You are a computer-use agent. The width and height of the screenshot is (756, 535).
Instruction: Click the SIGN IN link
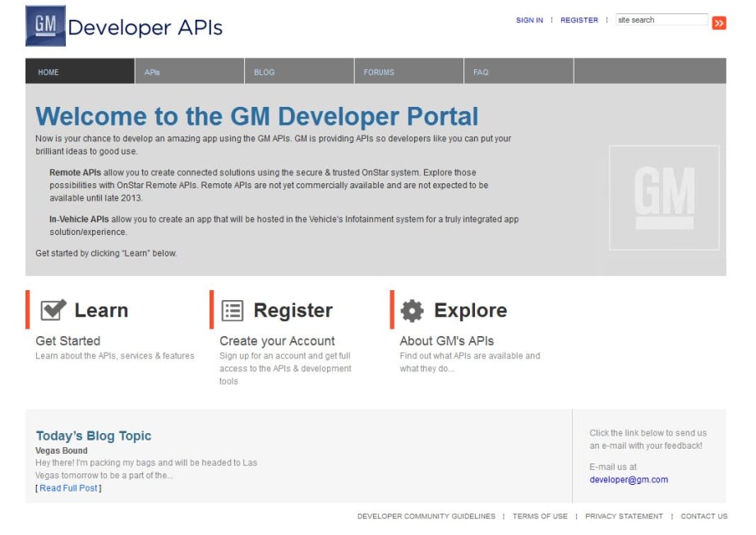[529, 21]
